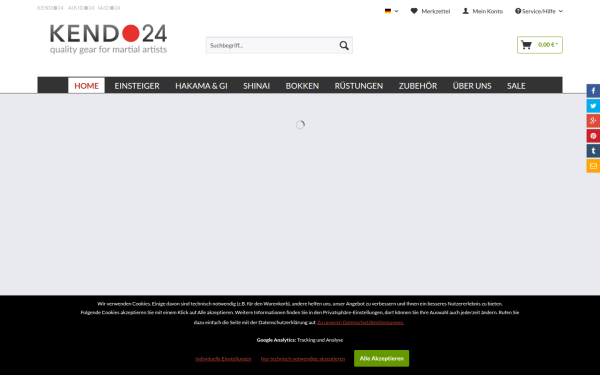Share on Tumblr sidebar icon

[593, 151]
